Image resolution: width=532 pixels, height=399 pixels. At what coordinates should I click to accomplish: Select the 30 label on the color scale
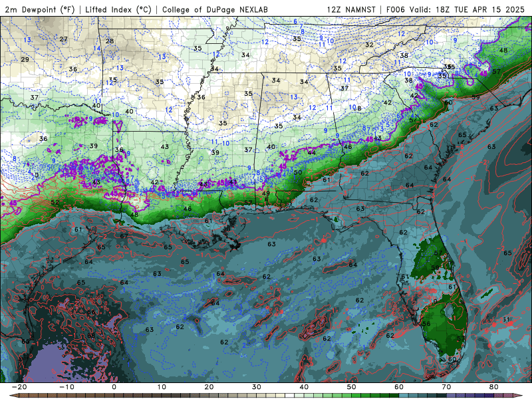pos(257,387)
